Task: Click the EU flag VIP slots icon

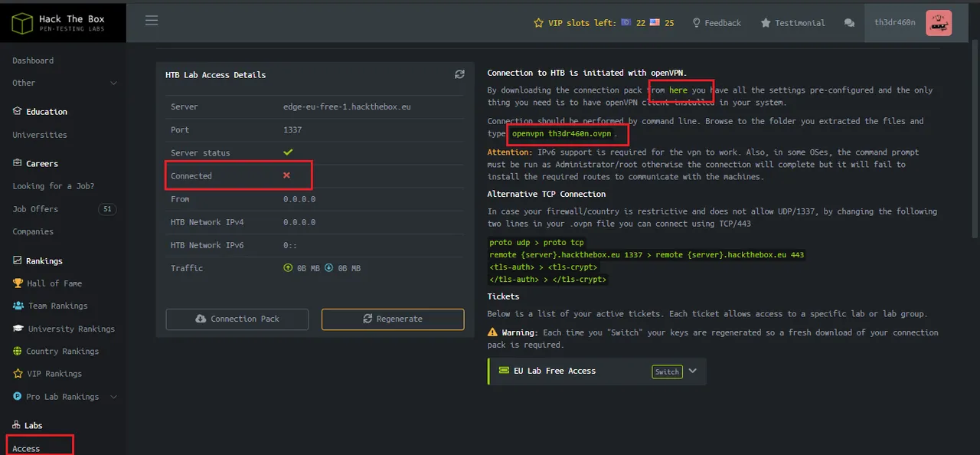Action: (626, 23)
